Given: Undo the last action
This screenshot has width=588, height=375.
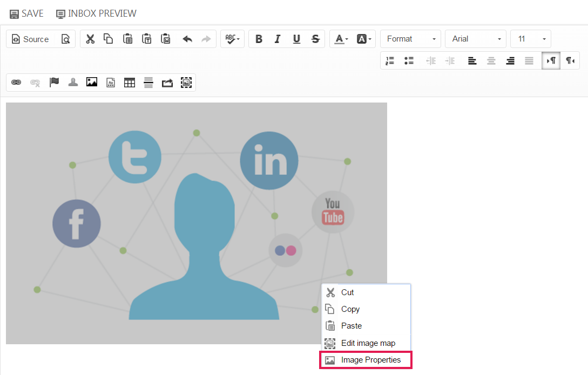Looking at the screenshot, I should 187,39.
